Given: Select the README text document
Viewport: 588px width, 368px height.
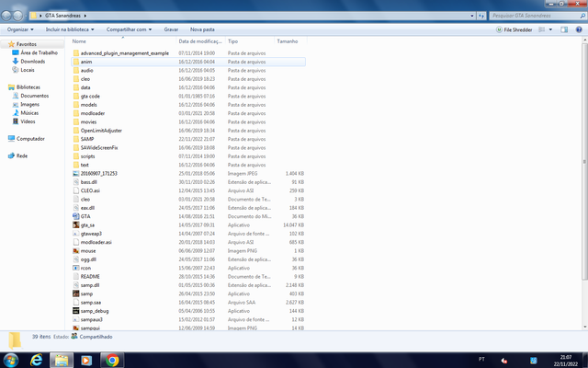Looking at the screenshot, I should click(90, 277).
